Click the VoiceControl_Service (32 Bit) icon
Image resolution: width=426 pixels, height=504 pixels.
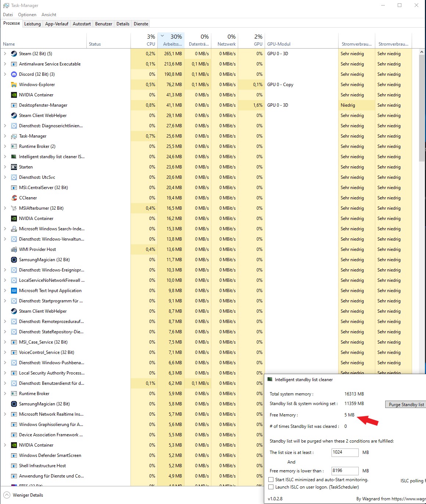(14, 352)
